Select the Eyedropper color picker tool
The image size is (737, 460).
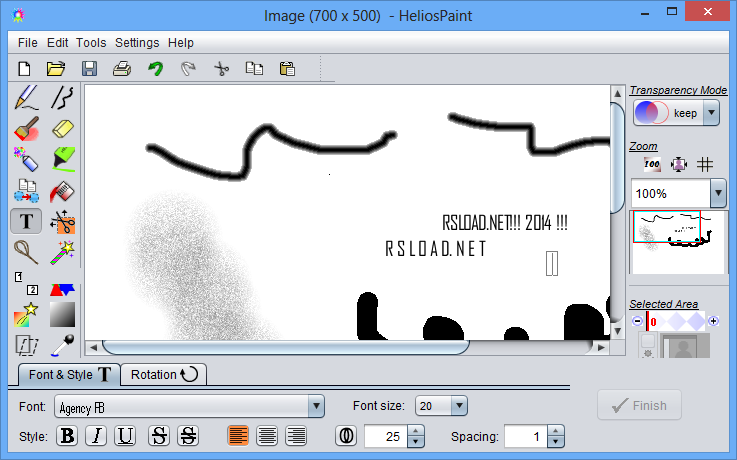click(x=63, y=345)
